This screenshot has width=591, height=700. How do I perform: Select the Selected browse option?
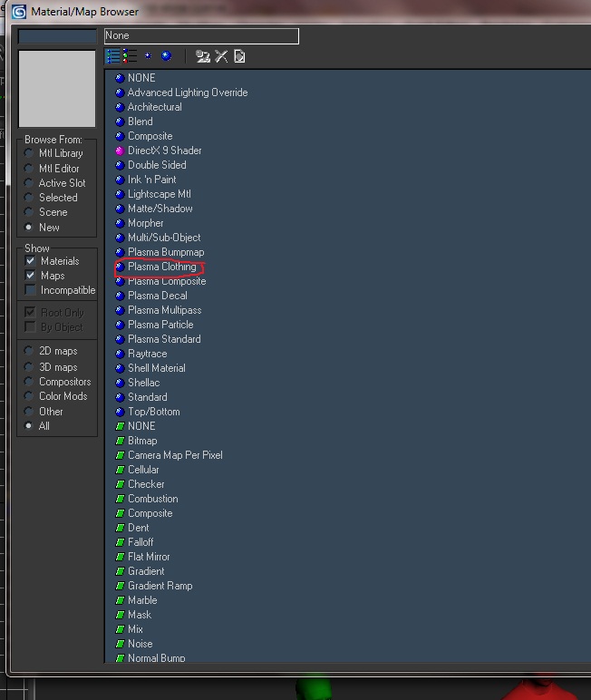coord(29,198)
